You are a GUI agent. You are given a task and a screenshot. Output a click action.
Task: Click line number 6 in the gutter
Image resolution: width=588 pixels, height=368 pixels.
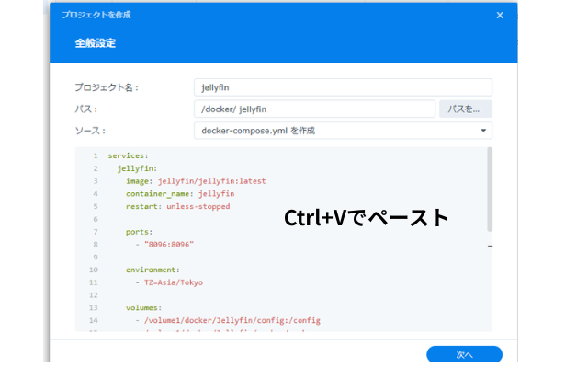click(96, 219)
